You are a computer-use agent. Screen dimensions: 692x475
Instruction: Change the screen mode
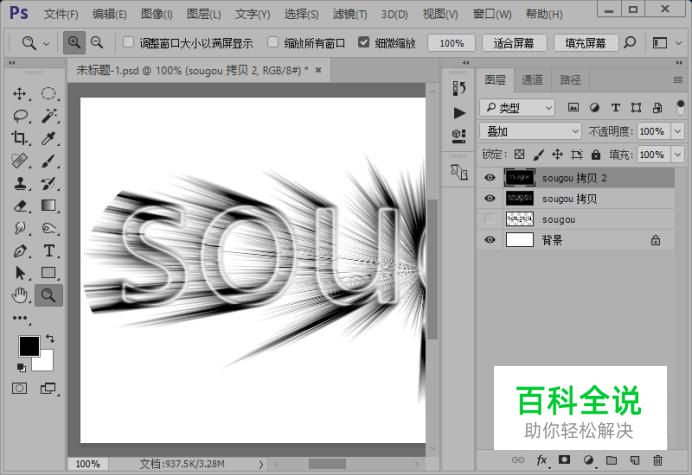(x=48, y=388)
